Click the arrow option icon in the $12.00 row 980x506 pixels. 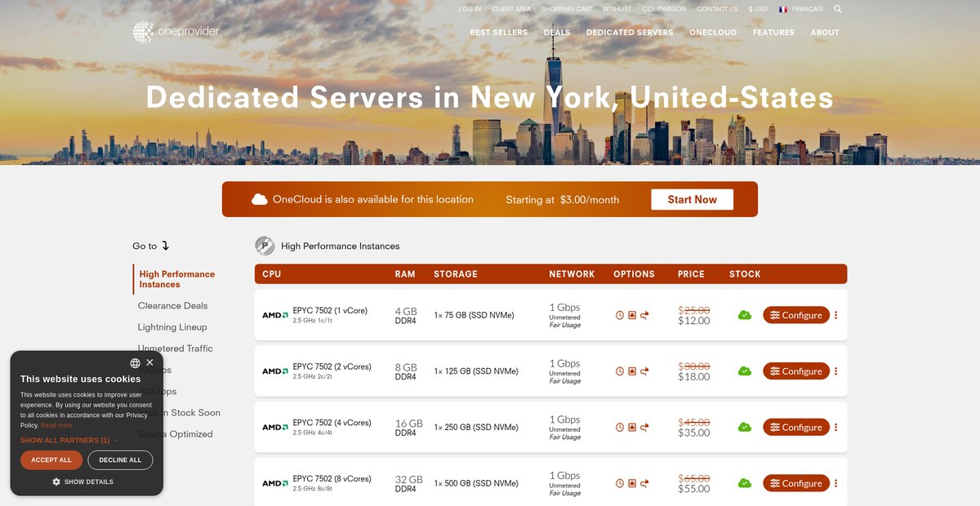(x=644, y=315)
